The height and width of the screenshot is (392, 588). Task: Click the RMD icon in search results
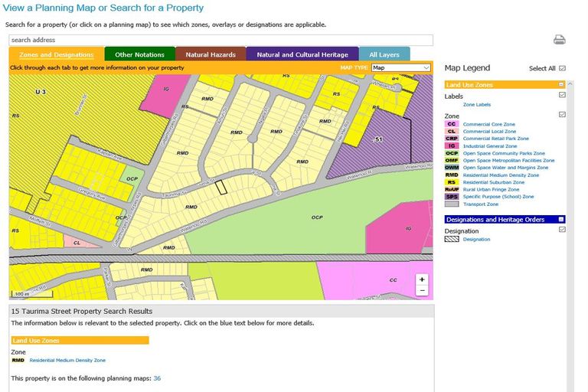click(18, 360)
